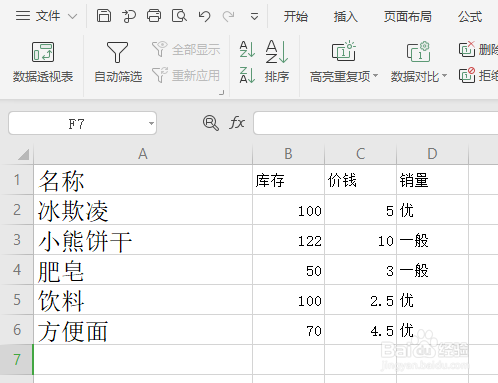Image resolution: width=498 pixels, height=383 pixels.
Task: Click the 全部显示 show all button
Action: click(186, 49)
